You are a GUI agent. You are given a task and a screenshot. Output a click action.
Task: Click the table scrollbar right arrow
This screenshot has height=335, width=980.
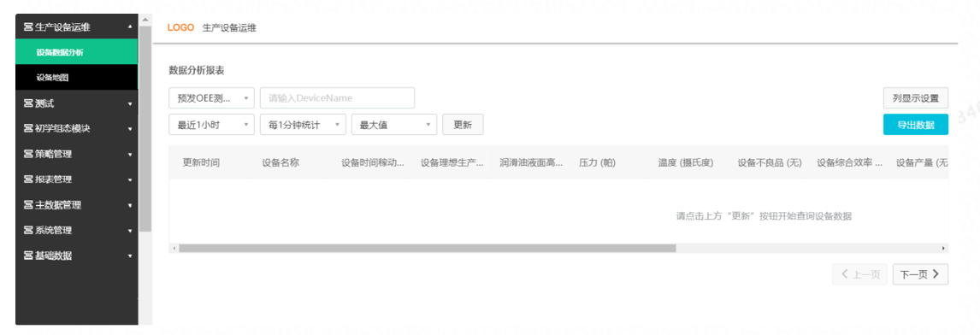tap(944, 248)
